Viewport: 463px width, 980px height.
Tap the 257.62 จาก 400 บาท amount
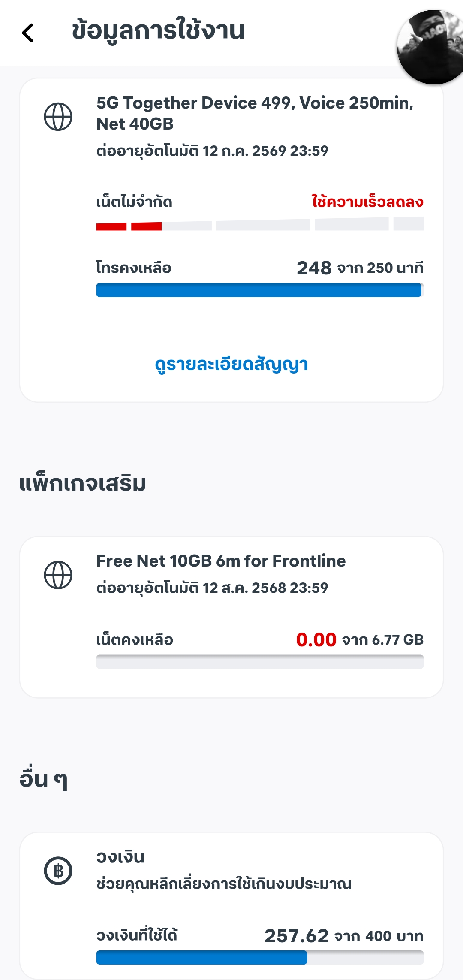click(344, 936)
